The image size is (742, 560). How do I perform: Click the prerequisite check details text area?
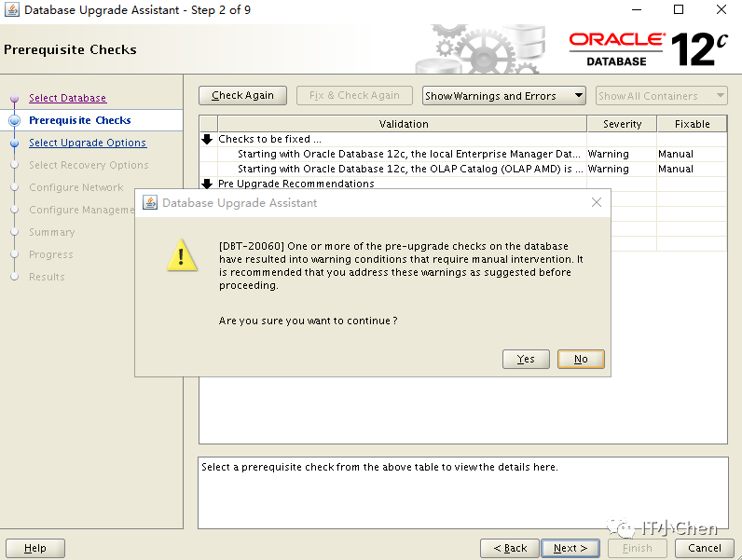pos(462,493)
